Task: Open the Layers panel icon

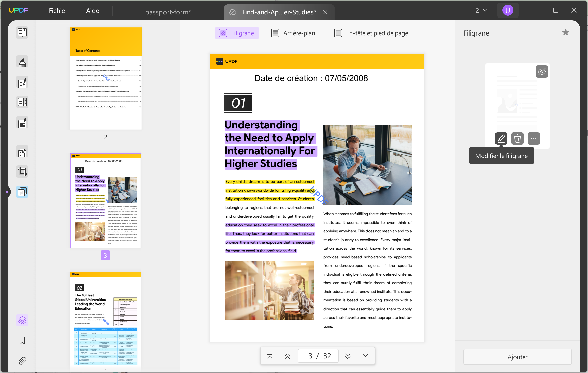Action: click(22, 320)
